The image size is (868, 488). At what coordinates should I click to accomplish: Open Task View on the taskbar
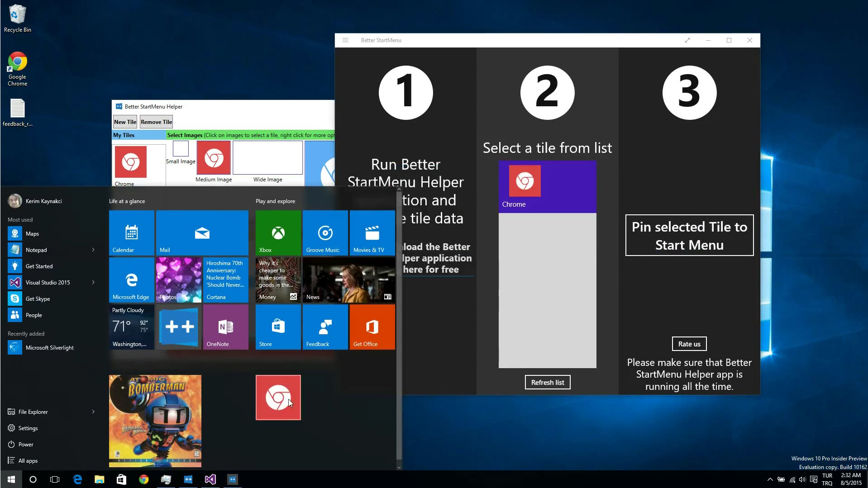[x=55, y=479]
